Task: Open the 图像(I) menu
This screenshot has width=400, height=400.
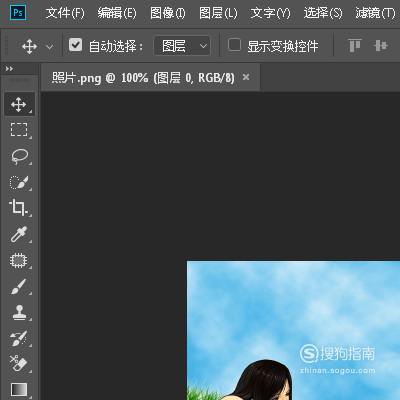Action: [x=168, y=13]
